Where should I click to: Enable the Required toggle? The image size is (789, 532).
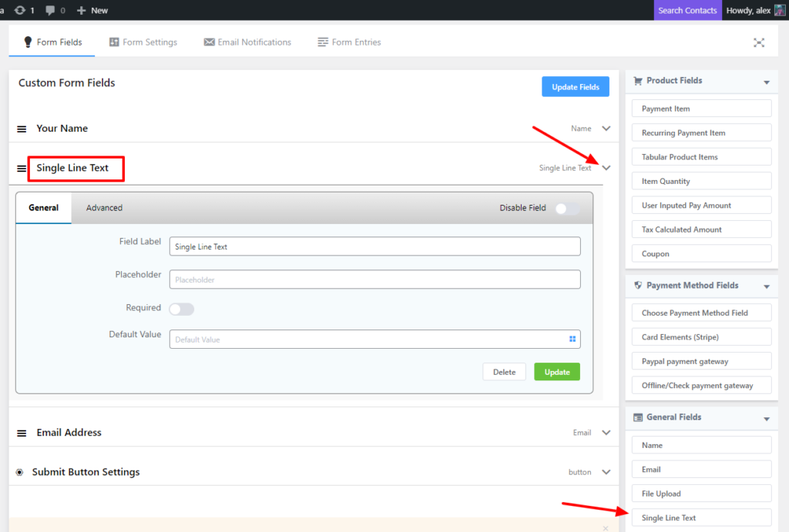click(182, 309)
